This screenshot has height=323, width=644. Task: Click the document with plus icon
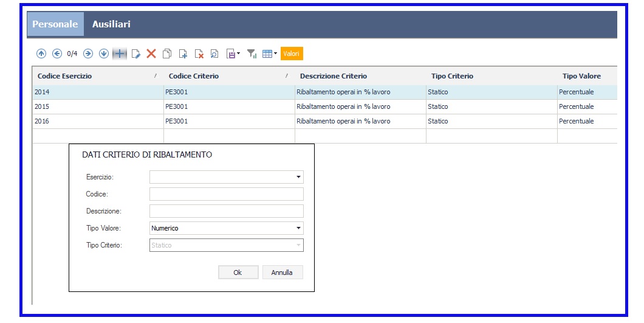[x=183, y=54]
